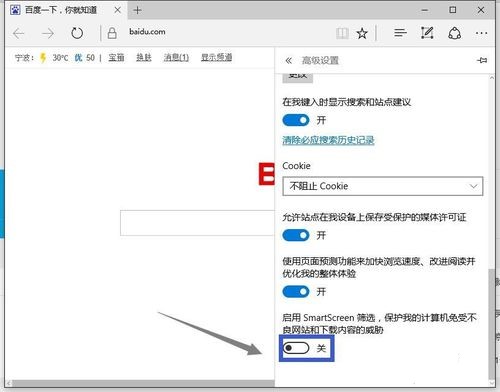The width and height of the screenshot is (500, 392).
Task: Open the More actions ellipsis menu
Action: click(482, 33)
